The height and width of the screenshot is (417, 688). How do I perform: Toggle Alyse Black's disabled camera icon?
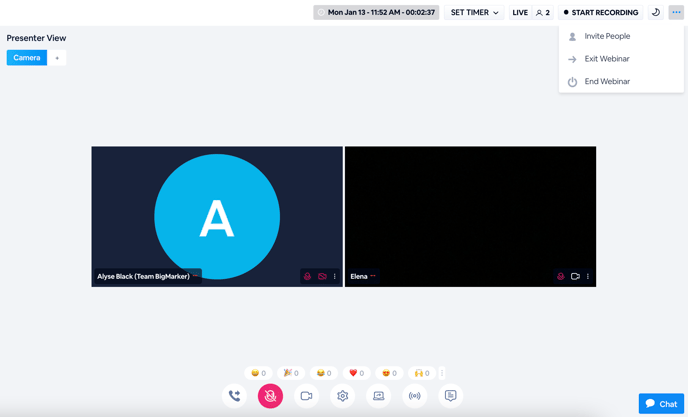click(322, 276)
